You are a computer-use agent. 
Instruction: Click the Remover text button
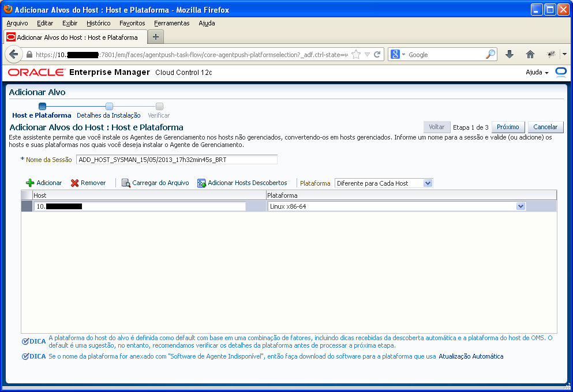93,183
